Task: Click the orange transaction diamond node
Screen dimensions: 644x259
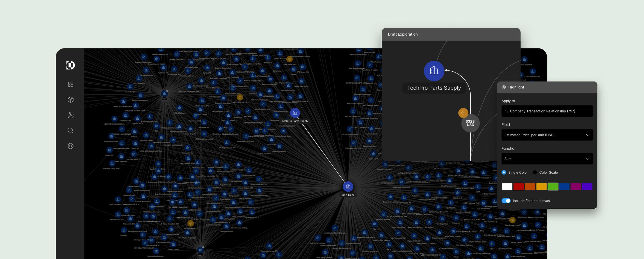Action: coord(463,113)
